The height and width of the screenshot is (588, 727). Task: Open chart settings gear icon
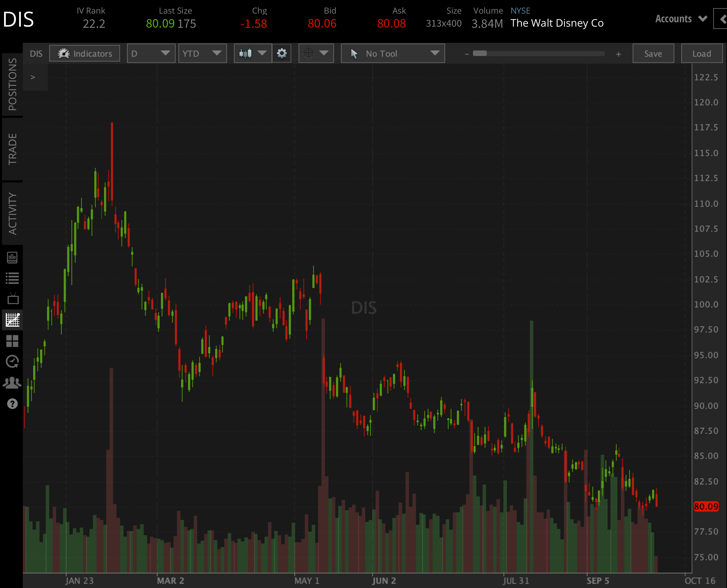tap(282, 54)
